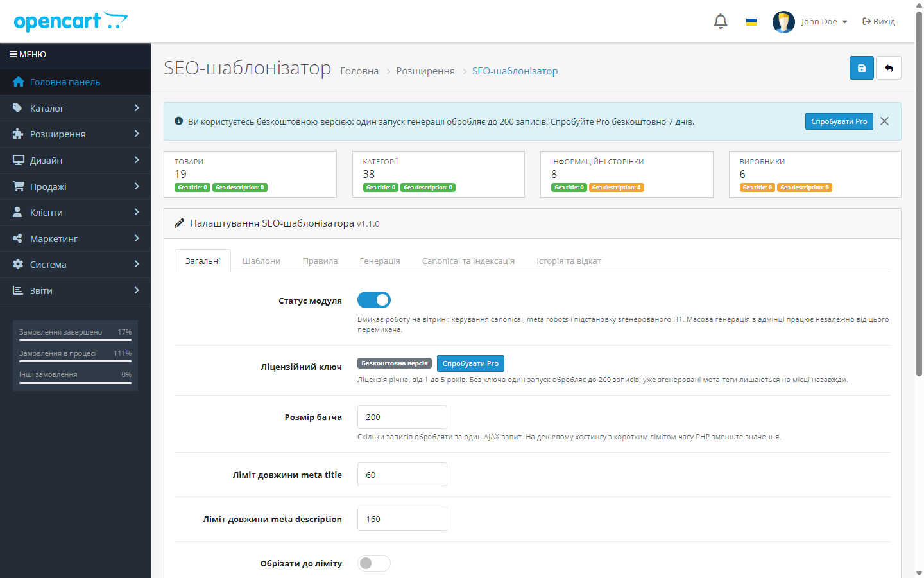
Task: Click Спробувати Pro beside license key
Action: pyautogui.click(x=470, y=363)
